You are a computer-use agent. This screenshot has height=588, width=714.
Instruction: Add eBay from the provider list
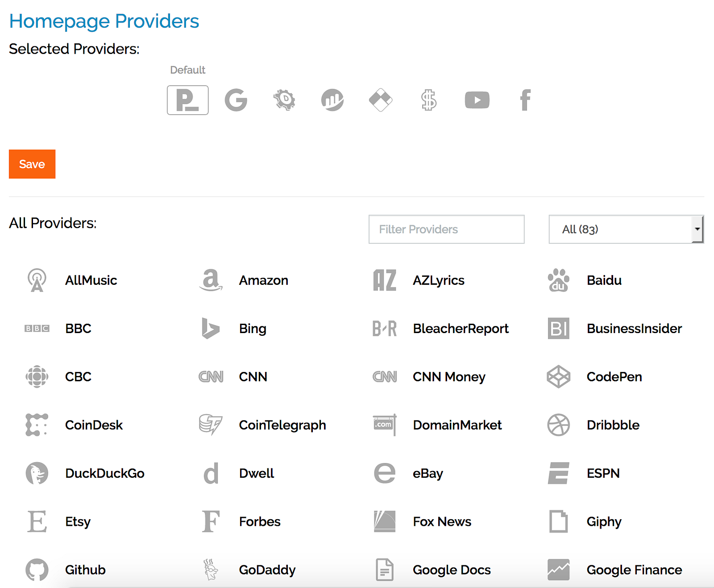(428, 473)
